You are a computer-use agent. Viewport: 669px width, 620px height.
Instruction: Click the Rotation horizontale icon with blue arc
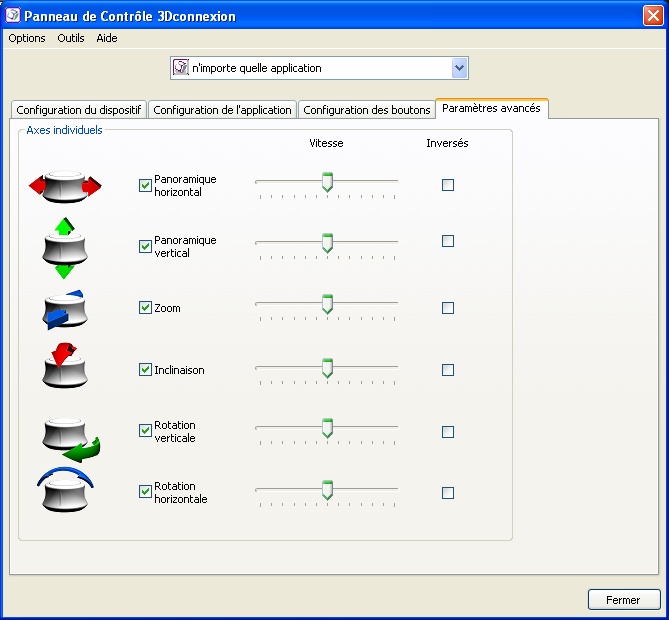point(65,489)
